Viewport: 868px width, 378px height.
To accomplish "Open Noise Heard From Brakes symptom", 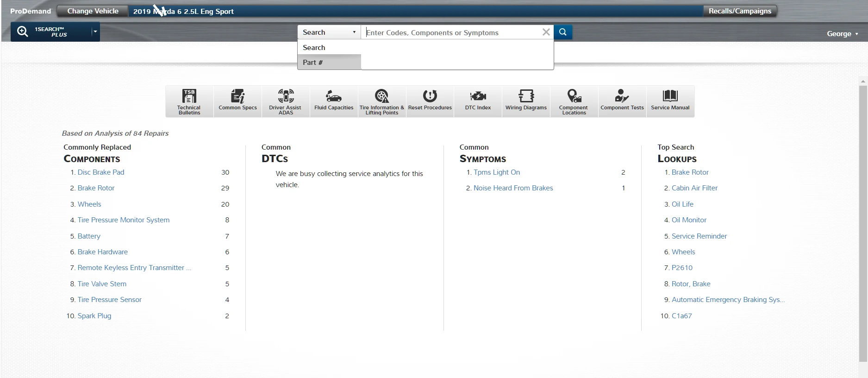I will (513, 188).
